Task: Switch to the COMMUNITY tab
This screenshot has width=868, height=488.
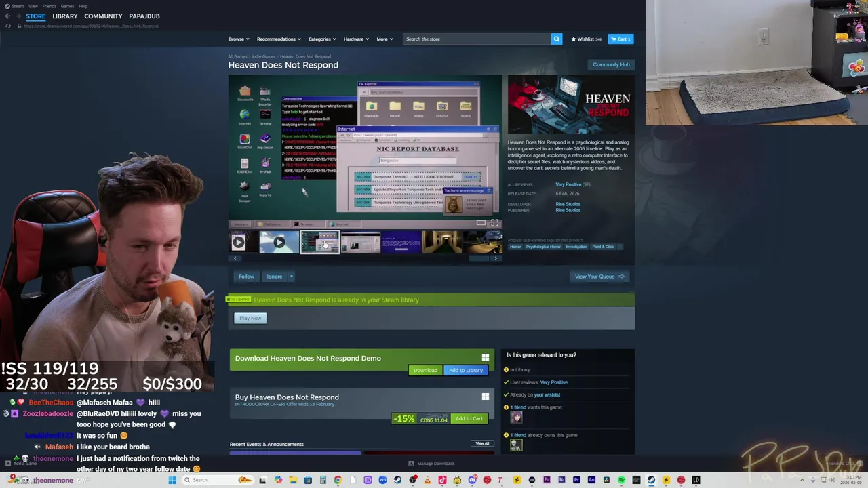Action: [x=103, y=16]
